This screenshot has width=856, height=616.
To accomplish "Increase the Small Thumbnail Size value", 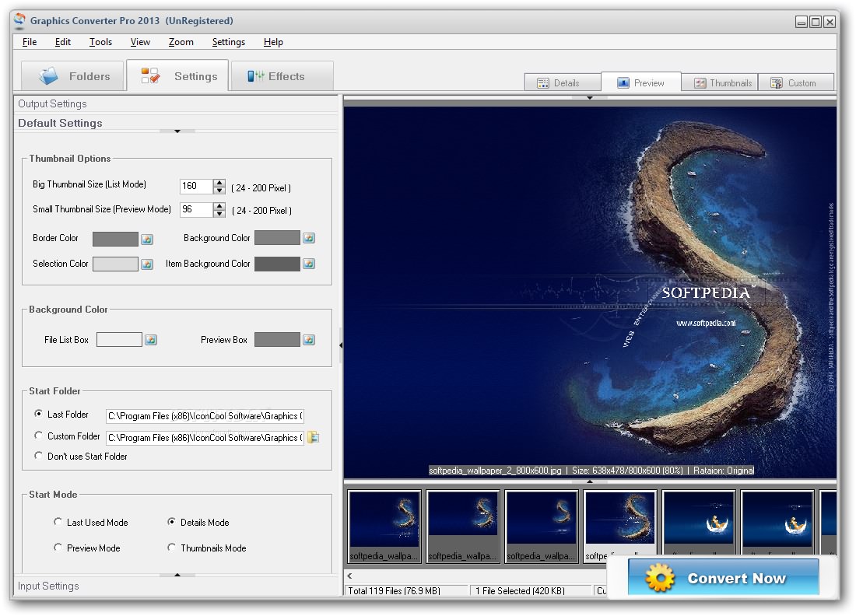I will click(x=219, y=206).
